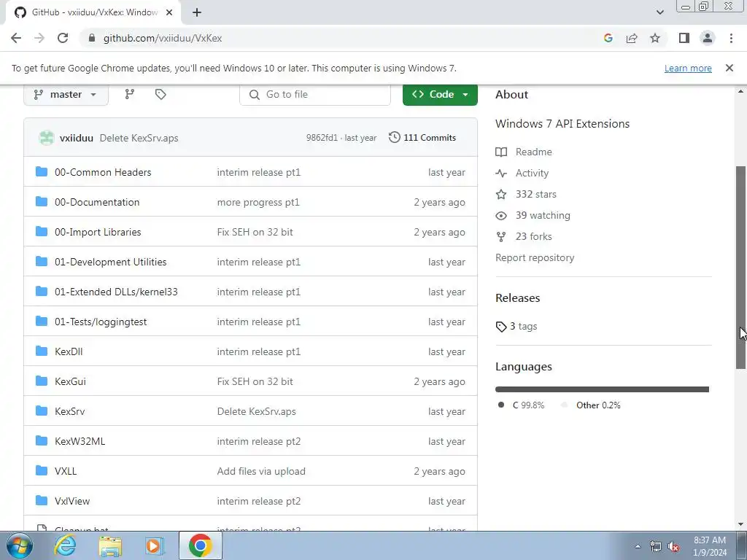Open Chrome side panel icon
The image size is (747, 560).
(x=684, y=38)
